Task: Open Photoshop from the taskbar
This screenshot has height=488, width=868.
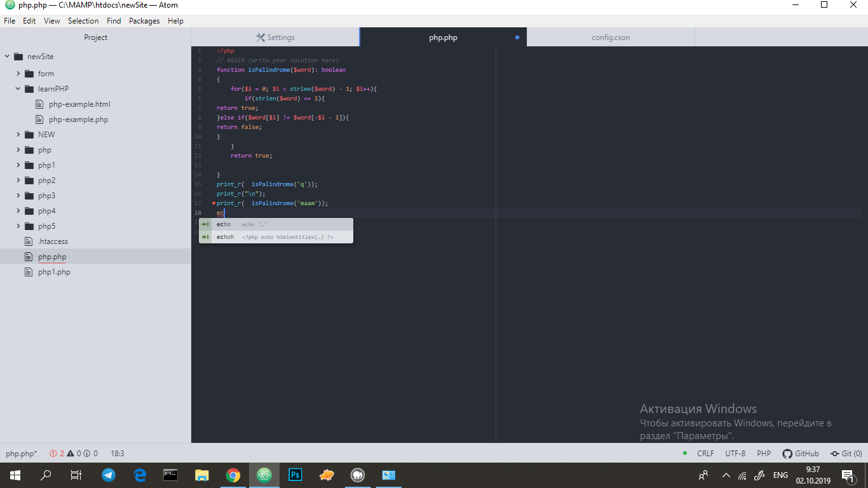Action: pos(295,475)
